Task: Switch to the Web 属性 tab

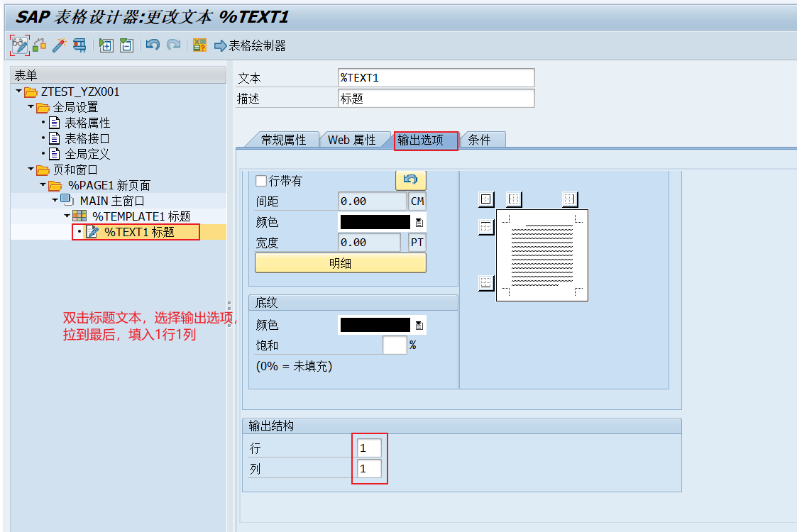Action: point(353,139)
